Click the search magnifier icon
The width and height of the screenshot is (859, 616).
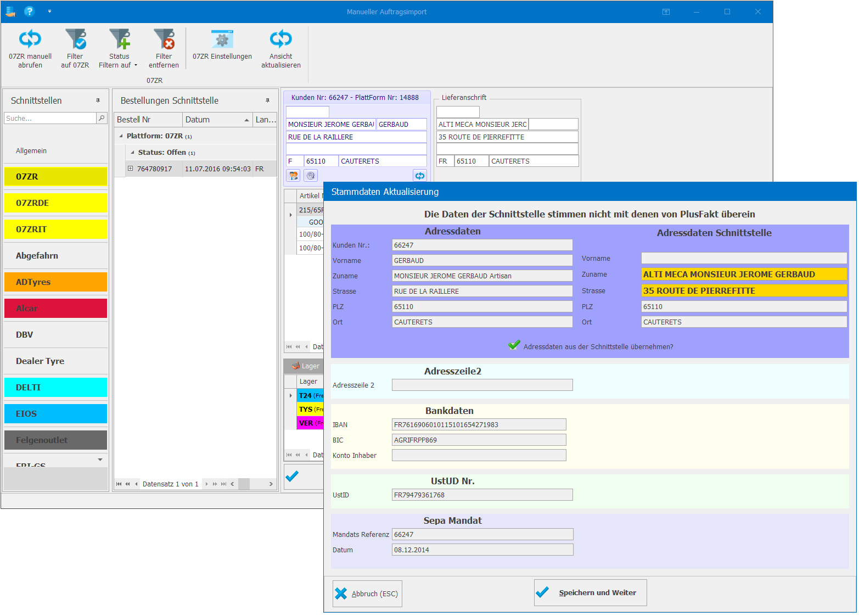point(102,118)
